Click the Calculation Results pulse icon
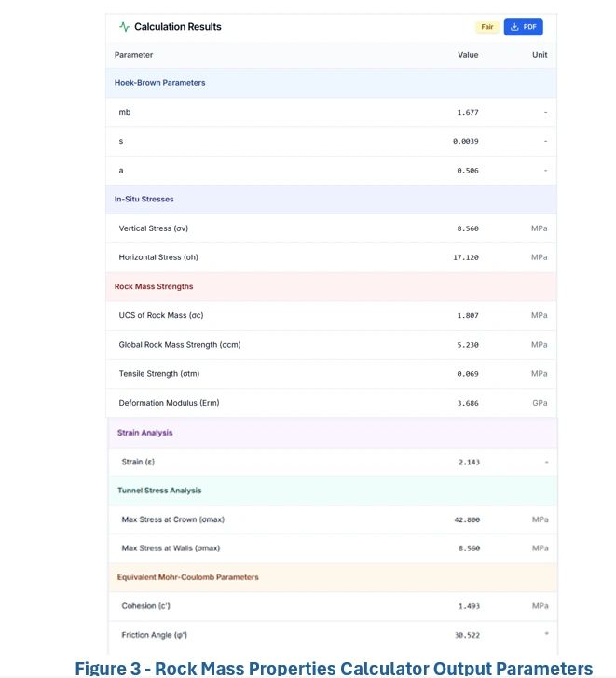The image size is (616, 678). [124, 27]
